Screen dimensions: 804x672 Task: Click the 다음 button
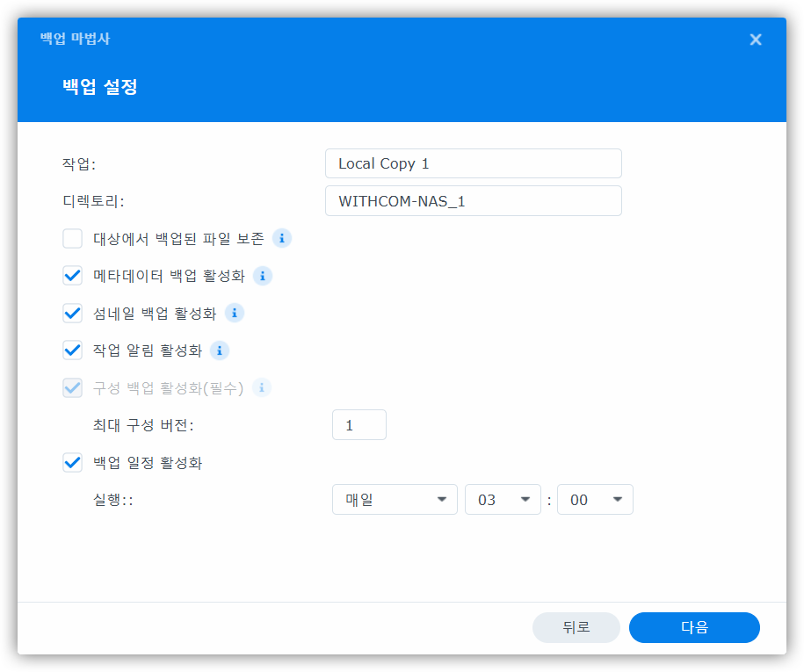pyautogui.click(x=694, y=627)
